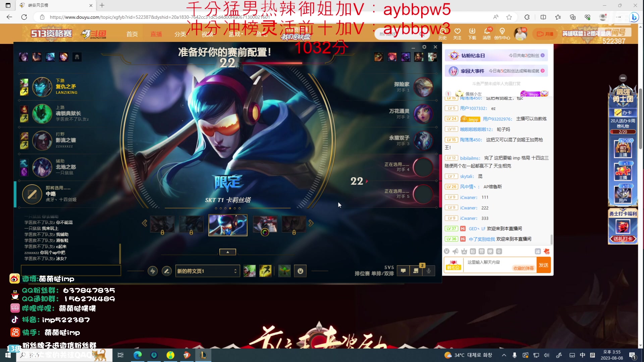Open the 直播 navigation tab
This screenshot has height=362, width=644.
[156, 34]
